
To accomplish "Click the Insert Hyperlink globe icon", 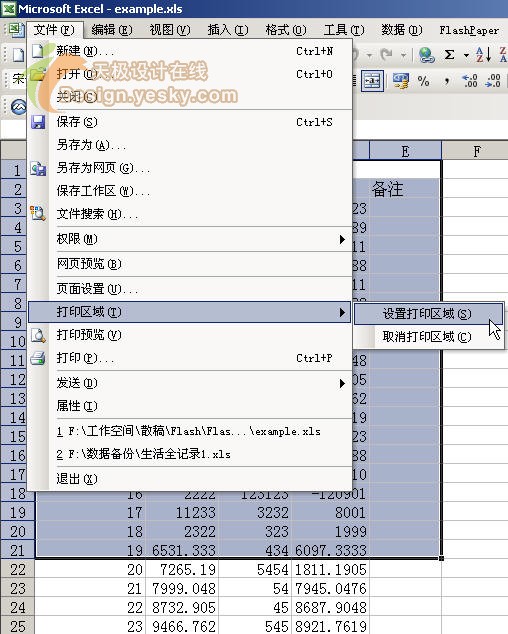I will (x=426, y=55).
